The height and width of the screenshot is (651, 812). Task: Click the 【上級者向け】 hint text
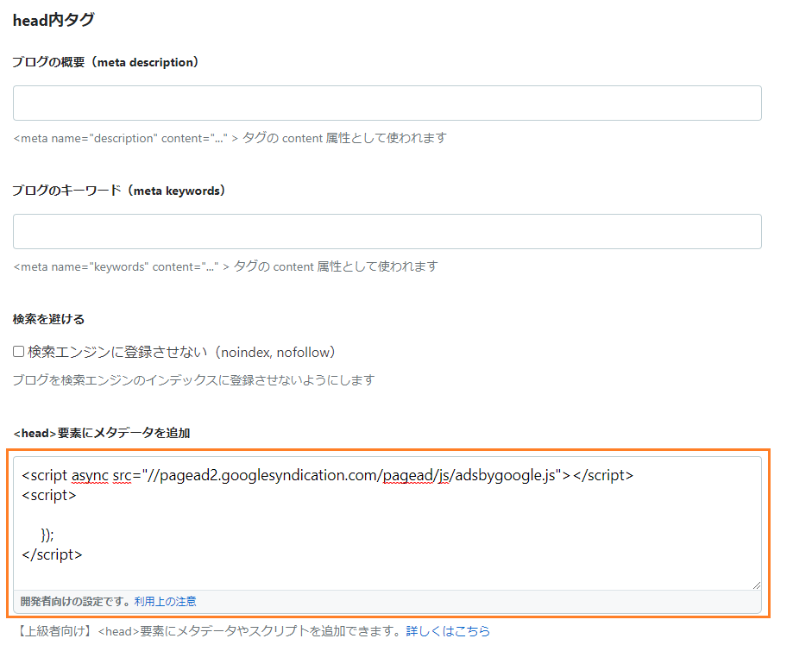[x=209, y=631]
